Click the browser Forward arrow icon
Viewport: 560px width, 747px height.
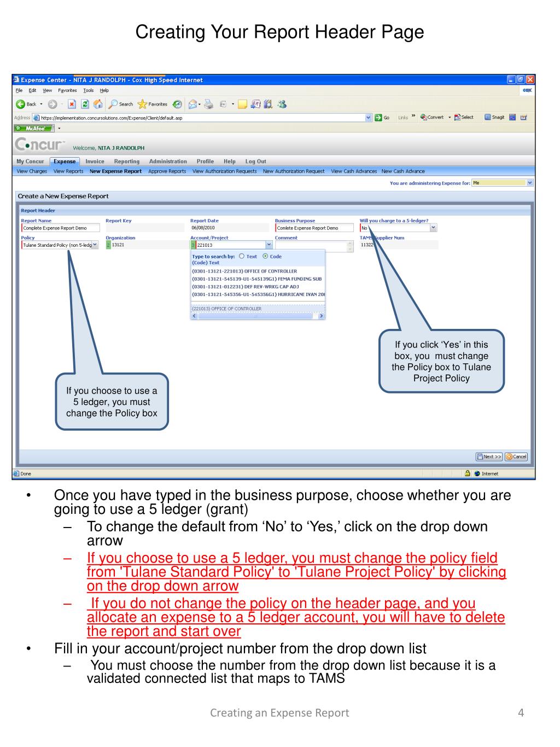pos(52,104)
